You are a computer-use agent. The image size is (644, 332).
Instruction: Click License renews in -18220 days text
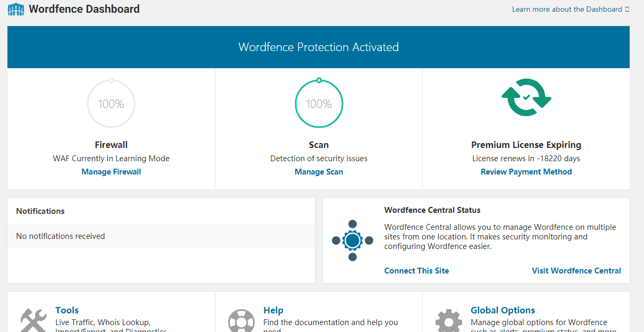(x=526, y=159)
